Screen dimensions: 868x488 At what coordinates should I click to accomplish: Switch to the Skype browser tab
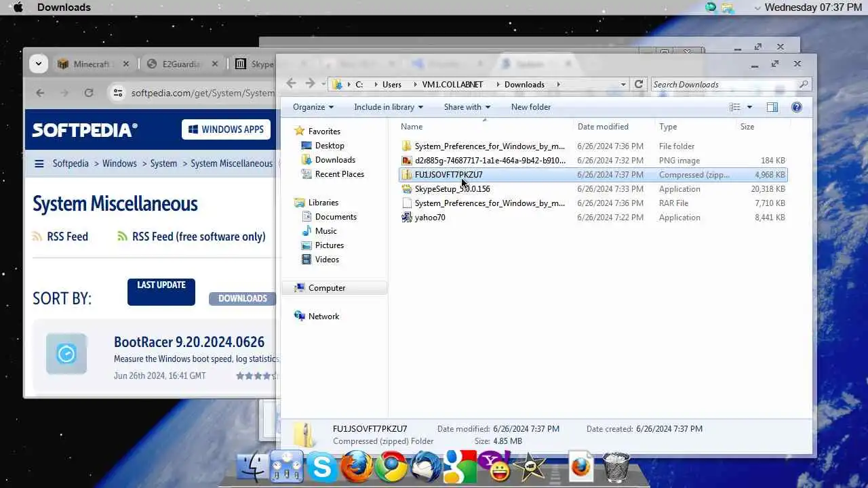[255, 64]
